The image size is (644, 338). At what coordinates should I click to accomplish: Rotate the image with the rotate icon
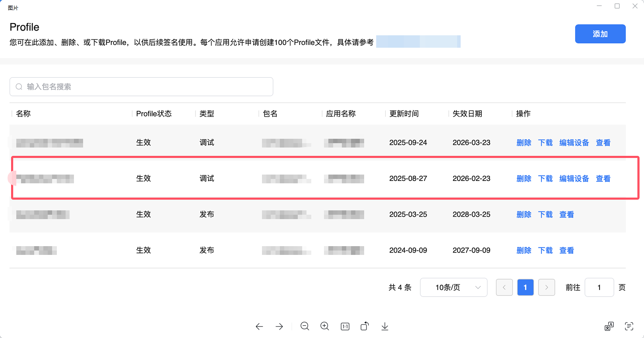click(365, 326)
